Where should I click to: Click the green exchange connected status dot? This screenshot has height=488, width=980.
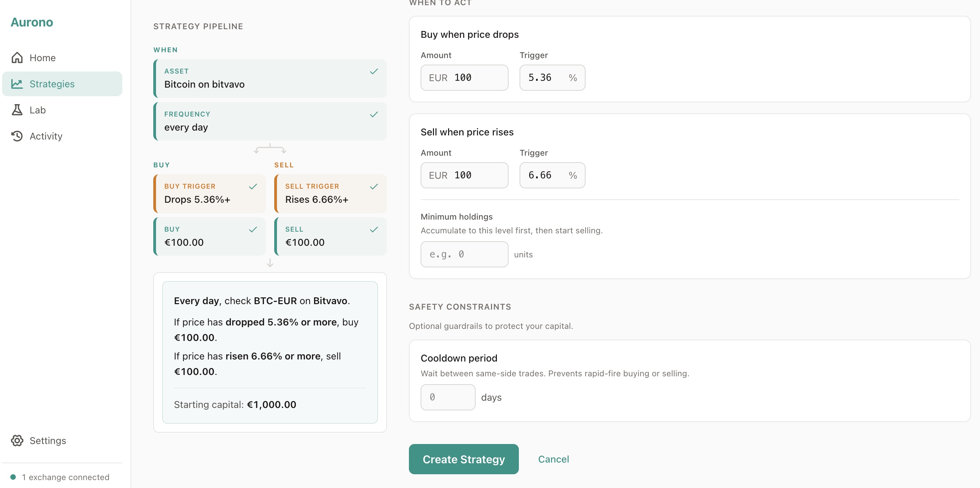point(14,476)
